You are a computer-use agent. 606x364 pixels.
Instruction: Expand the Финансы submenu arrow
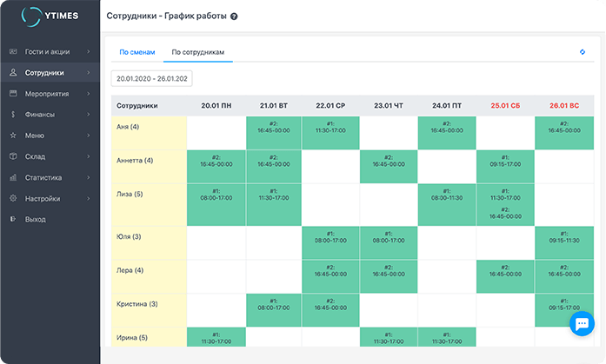89,115
